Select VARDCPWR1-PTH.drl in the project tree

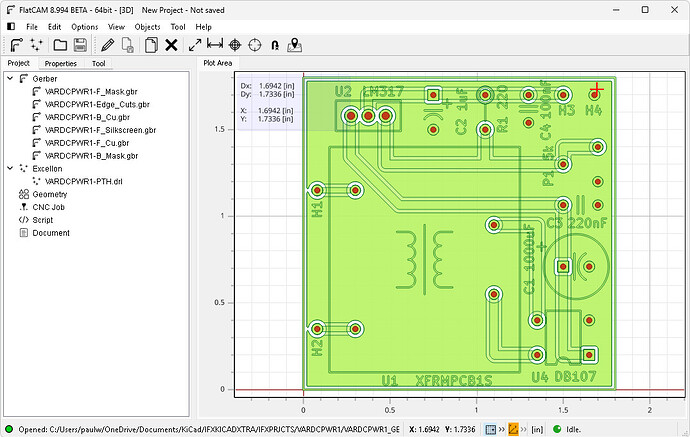coord(84,181)
